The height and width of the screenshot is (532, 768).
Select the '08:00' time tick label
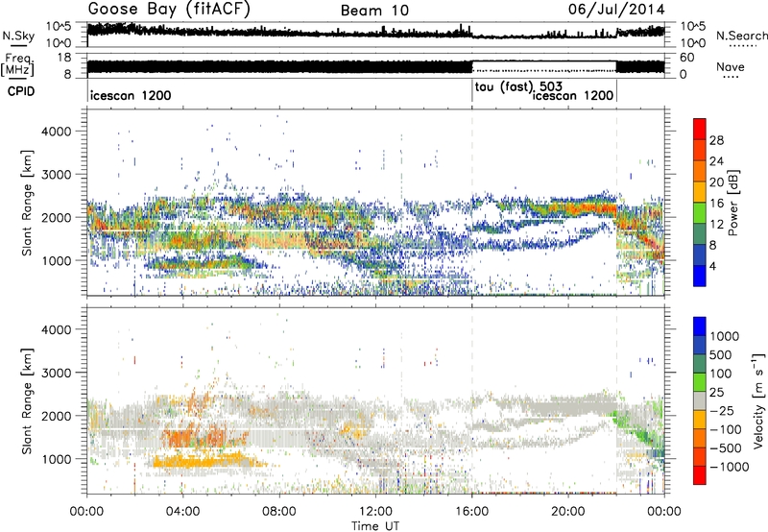pos(279,512)
